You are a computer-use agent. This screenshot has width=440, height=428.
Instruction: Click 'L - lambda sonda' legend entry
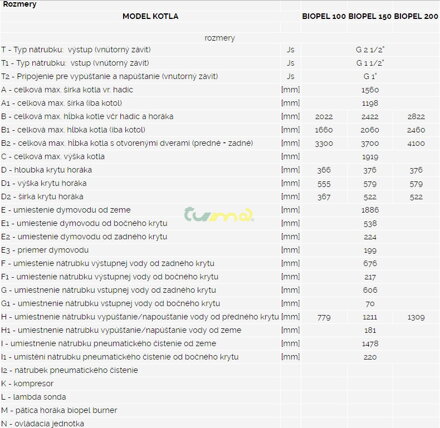pos(33,397)
